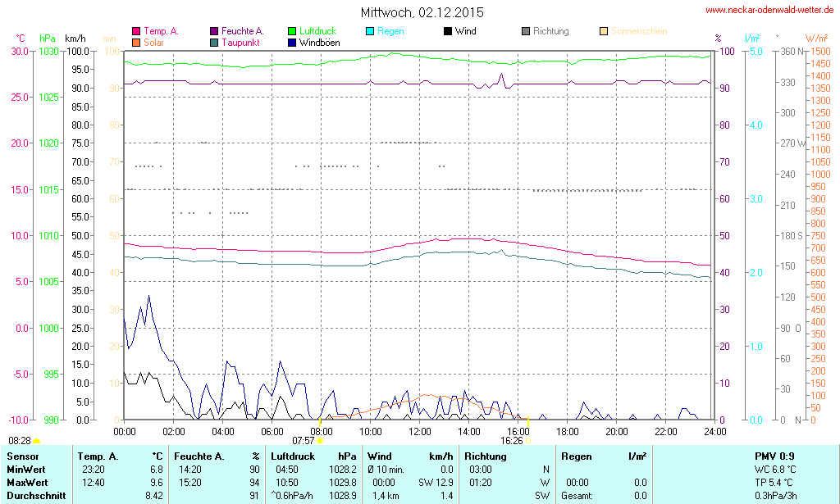Select the green Luftdruck legend square
This screenshot has width=840, height=504.
point(292,31)
